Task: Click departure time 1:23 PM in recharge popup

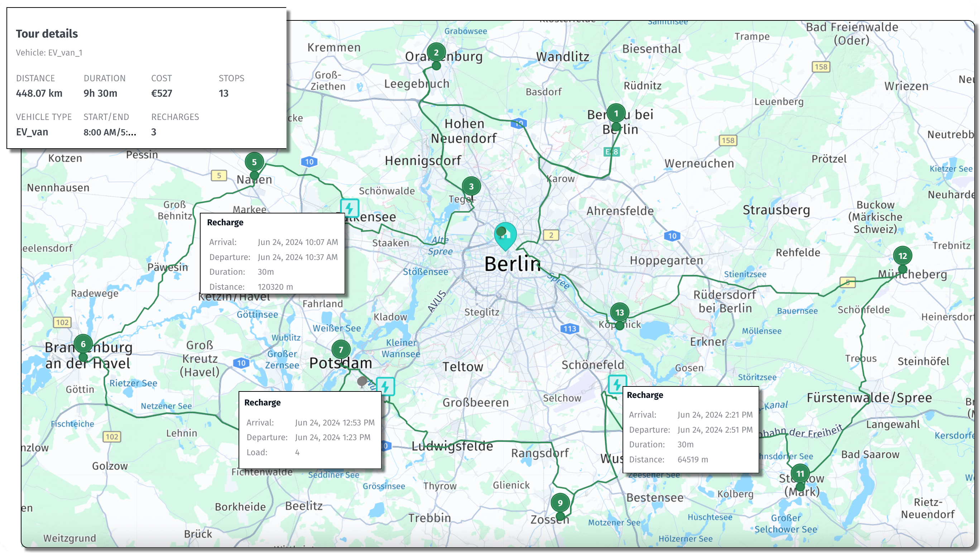Action: coord(333,437)
